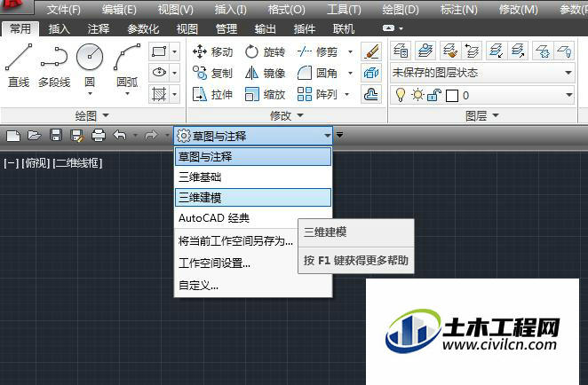Click the ribbon minimize toggle button

tap(388, 28)
